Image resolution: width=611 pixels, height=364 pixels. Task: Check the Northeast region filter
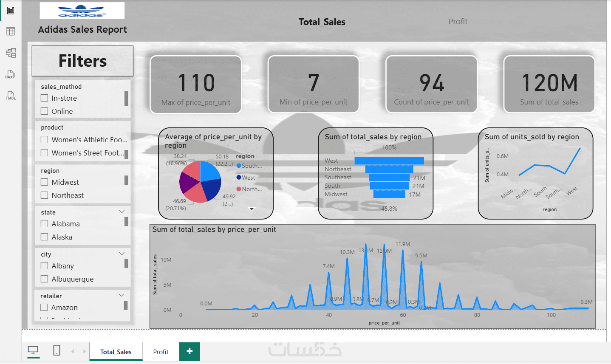pyautogui.click(x=44, y=195)
